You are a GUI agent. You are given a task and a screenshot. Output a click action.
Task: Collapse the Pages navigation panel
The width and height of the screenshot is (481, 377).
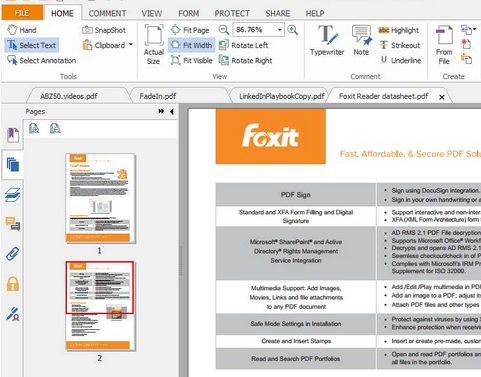(x=172, y=112)
